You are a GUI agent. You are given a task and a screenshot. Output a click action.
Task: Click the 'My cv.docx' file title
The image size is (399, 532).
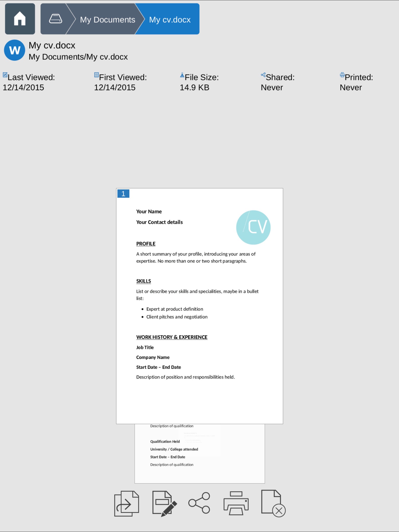pyautogui.click(x=52, y=45)
